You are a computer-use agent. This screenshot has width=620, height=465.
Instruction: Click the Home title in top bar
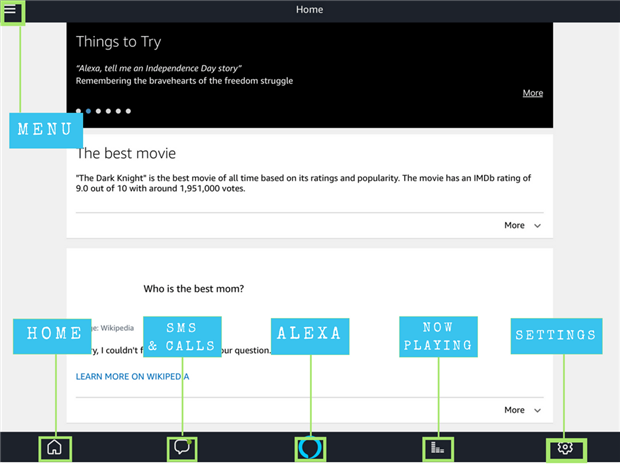(x=310, y=10)
